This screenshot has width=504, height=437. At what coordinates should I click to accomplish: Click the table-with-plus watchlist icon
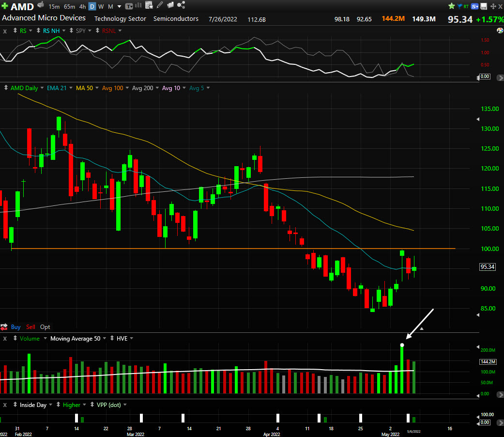point(149,5)
